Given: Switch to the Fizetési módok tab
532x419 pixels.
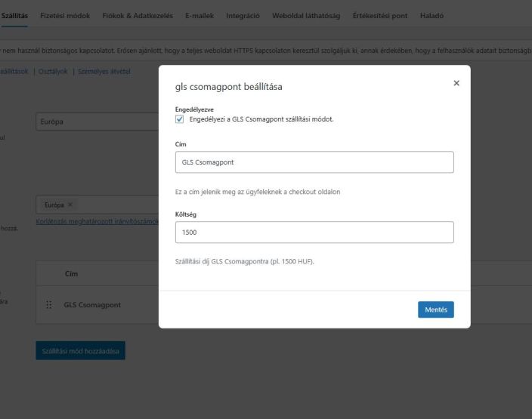Looking at the screenshot, I should point(65,16).
